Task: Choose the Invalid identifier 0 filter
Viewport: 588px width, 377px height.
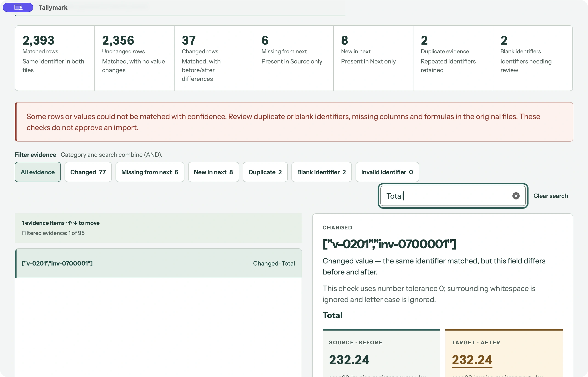Action: click(x=387, y=172)
